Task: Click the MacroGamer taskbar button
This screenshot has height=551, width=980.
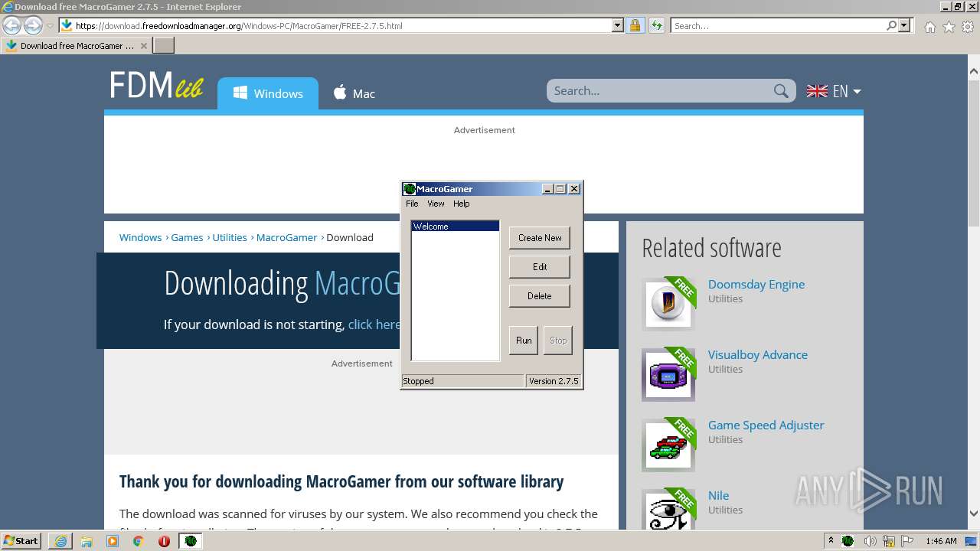Action: click(x=191, y=541)
